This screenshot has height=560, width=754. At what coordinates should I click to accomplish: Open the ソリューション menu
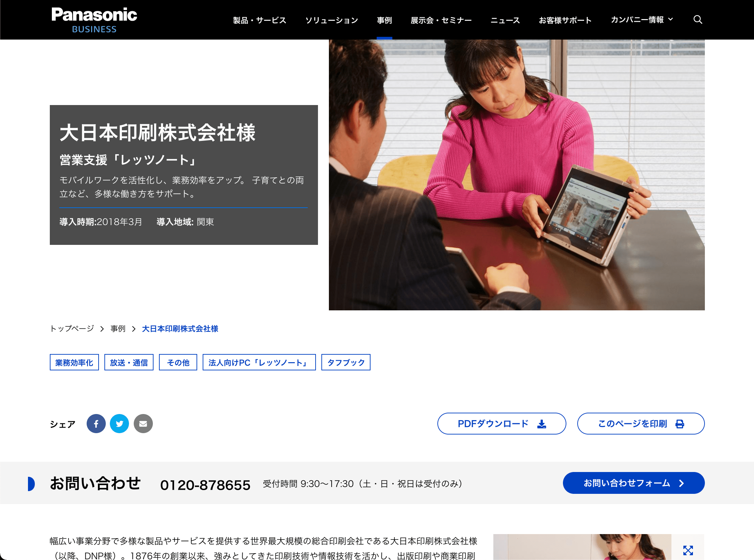point(332,20)
